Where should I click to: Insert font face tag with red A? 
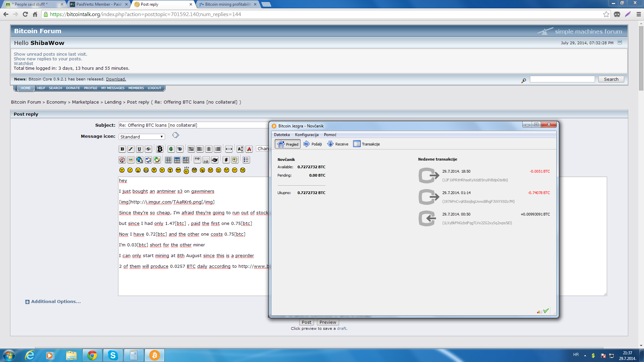249,149
